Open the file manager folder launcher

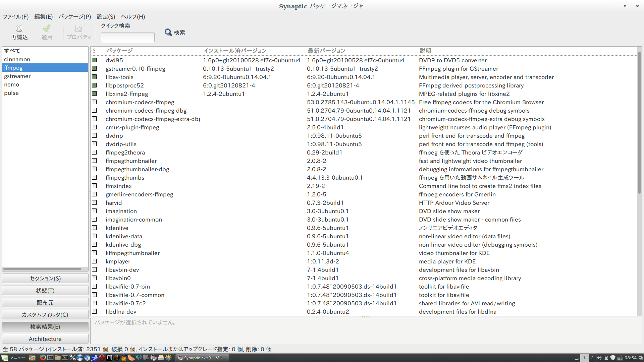click(x=58, y=358)
